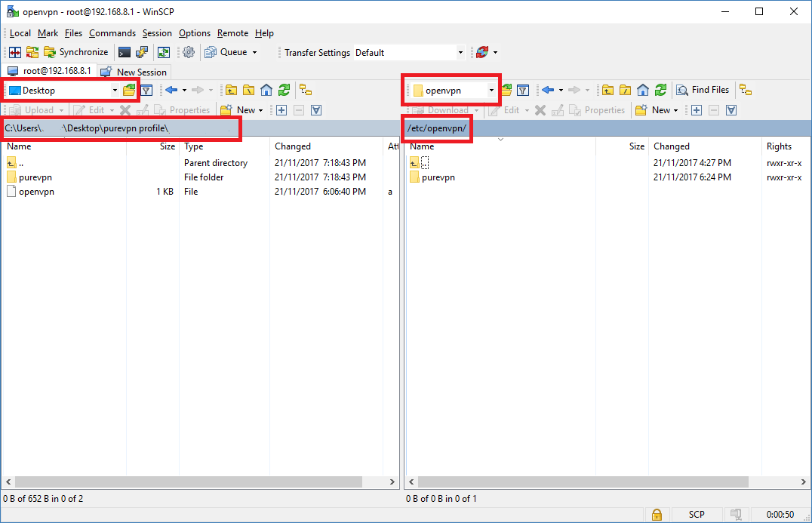Click local Open Directory folder icon
This screenshot has height=523, width=812.
[x=129, y=91]
